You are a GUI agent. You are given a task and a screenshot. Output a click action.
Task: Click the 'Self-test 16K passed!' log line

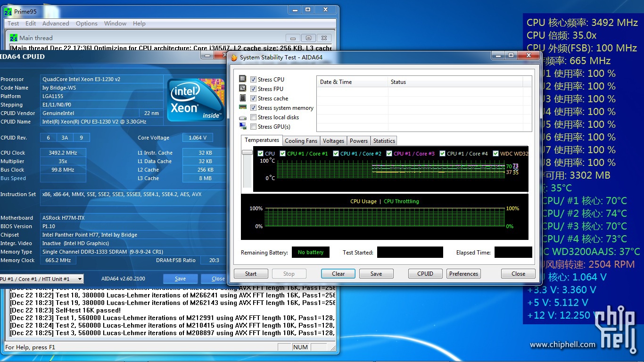coord(66,310)
